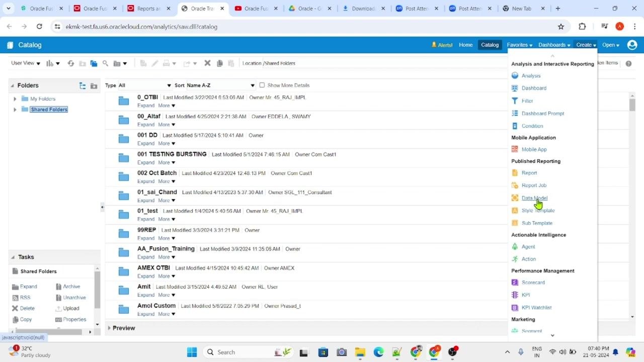
Task: Open File Explorer from the taskbar
Action: coord(360,352)
